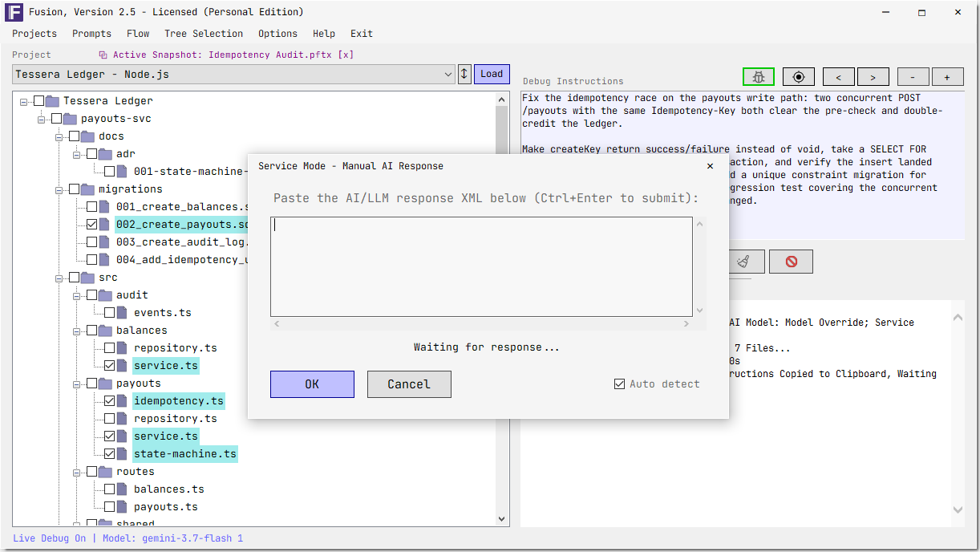Click the target record icon button
Image resolution: width=980 pixels, height=552 pixels.
click(799, 77)
